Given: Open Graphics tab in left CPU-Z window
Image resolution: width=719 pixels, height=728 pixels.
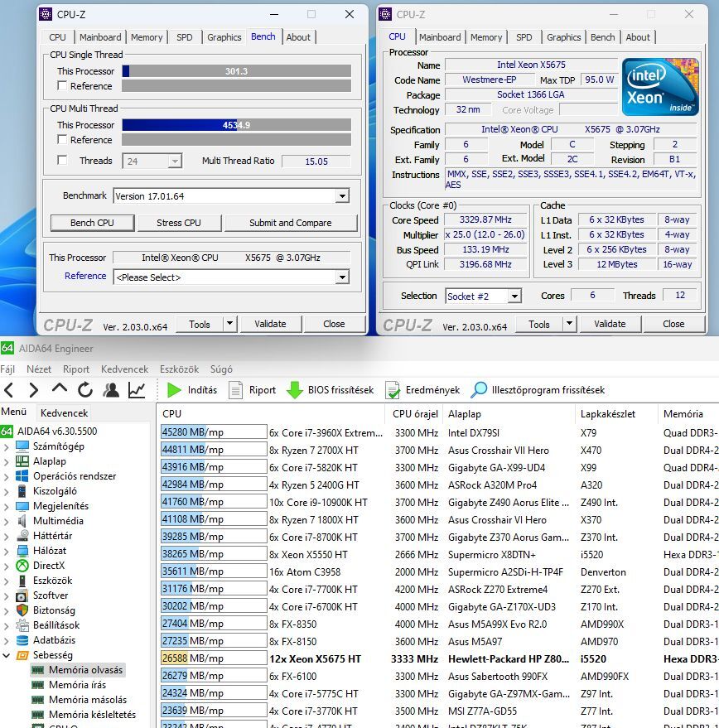Looking at the screenshot, I should (224, 37).
